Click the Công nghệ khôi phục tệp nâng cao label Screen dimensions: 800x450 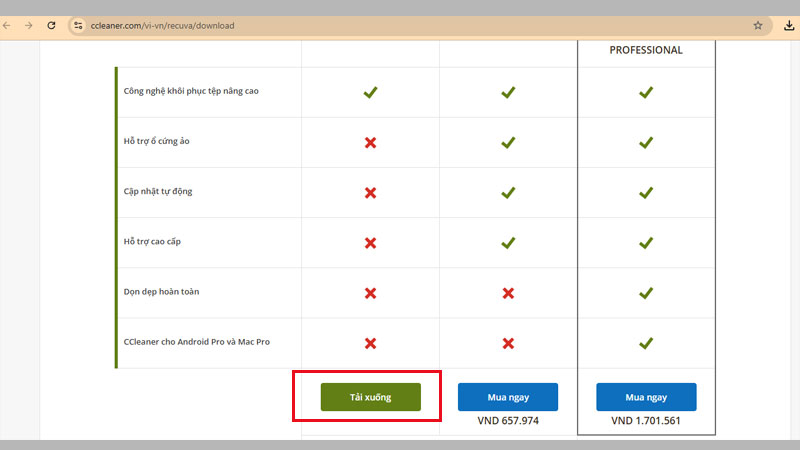click(x=191, y=91)
